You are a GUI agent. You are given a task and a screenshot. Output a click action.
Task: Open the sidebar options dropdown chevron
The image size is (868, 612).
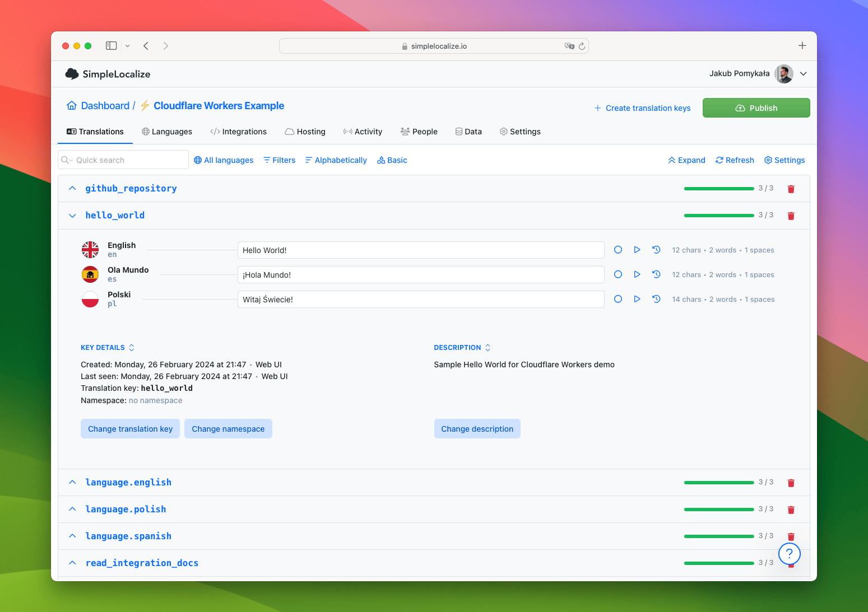click(127, 46)
